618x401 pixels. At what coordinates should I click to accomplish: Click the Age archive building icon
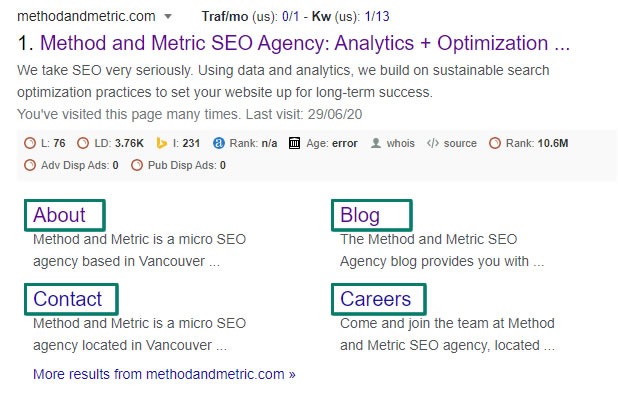pyautogui.click(x=294, y=143)
